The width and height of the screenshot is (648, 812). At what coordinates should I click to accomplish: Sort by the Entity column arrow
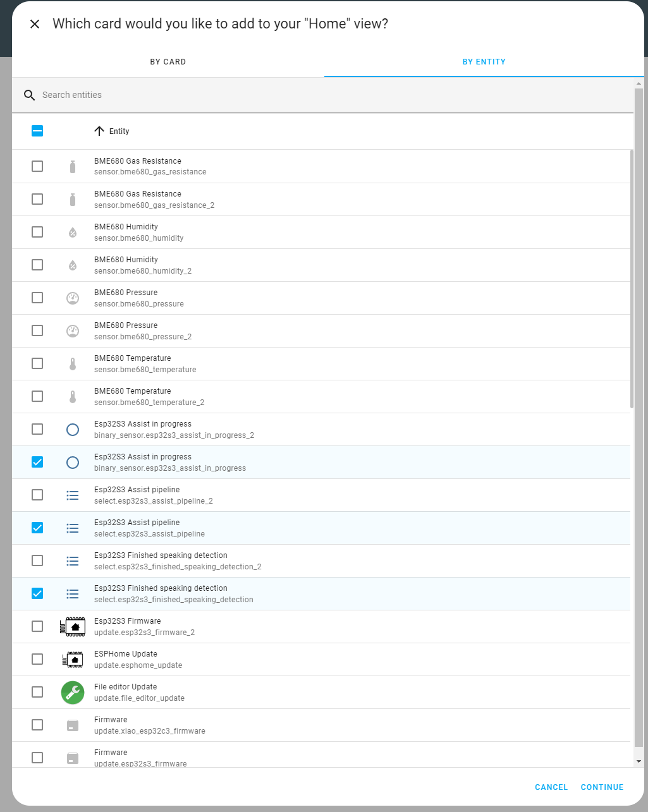tap(99, 131)
